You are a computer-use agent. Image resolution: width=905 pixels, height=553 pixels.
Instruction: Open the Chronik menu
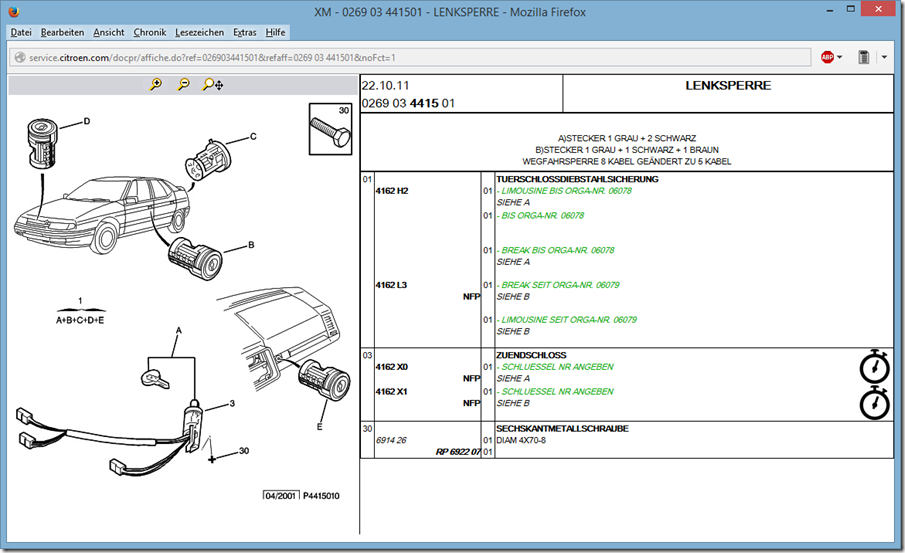click(149, 32)
